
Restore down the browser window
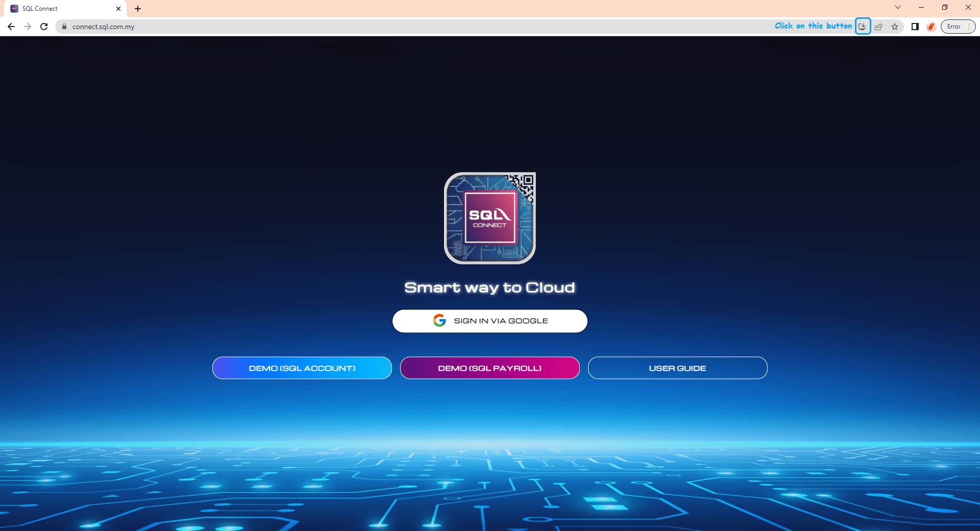945,8
